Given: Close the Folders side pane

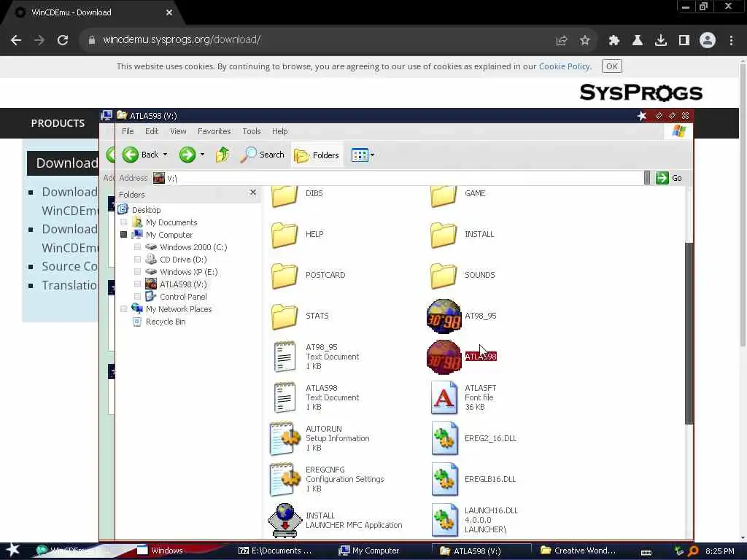Looking at the screenshot, I should click(x=253, y=192).
